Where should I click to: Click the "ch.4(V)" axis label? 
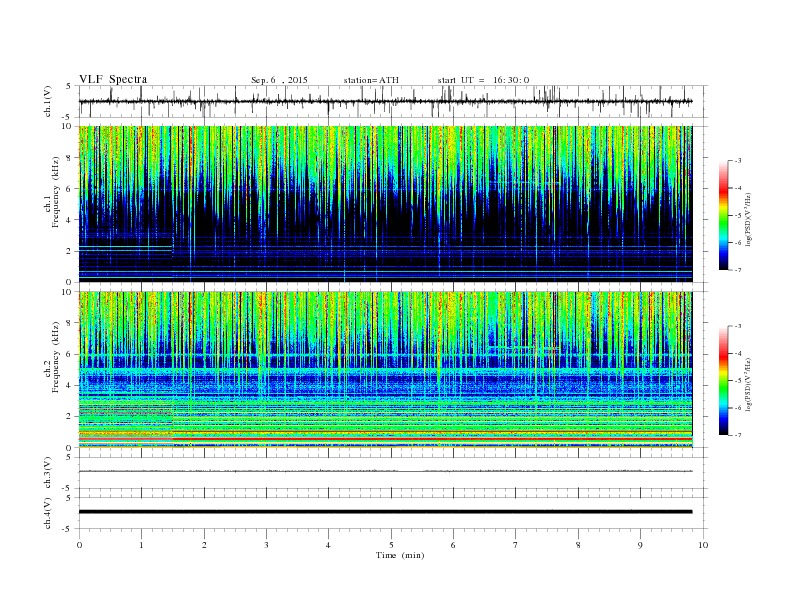[x=47, y=513]
